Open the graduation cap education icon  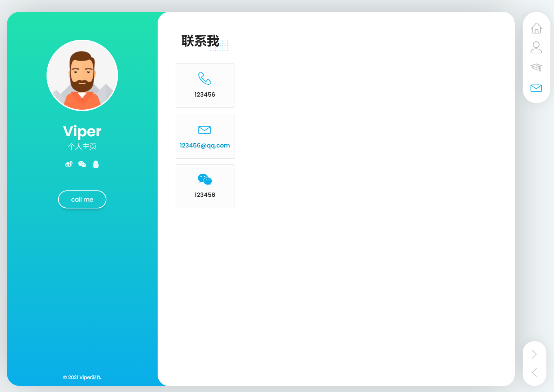(536, 67)
